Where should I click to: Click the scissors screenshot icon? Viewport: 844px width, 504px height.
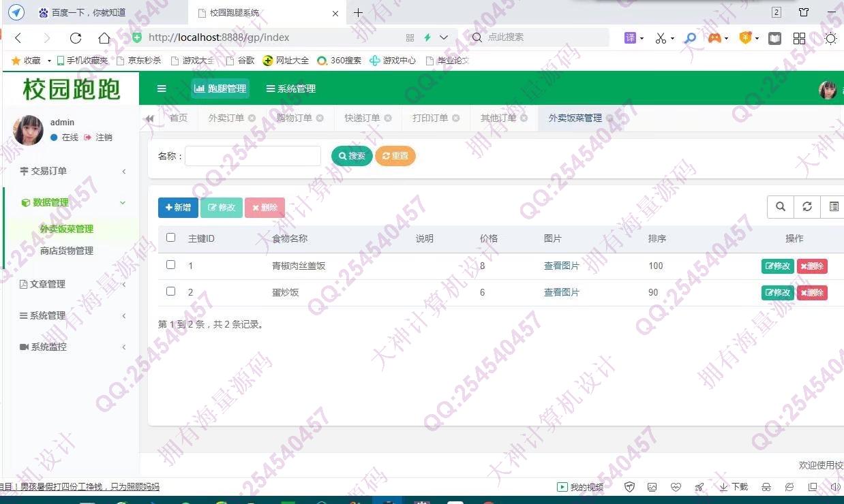tap(661, 38)
